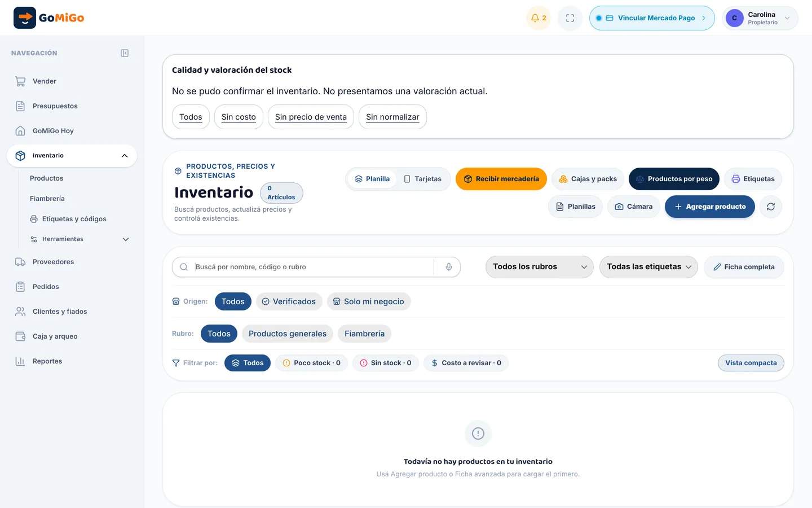Open Todas las etiquetas dropdown
Viewport: 812px width, 508px height.
(648, 267)
